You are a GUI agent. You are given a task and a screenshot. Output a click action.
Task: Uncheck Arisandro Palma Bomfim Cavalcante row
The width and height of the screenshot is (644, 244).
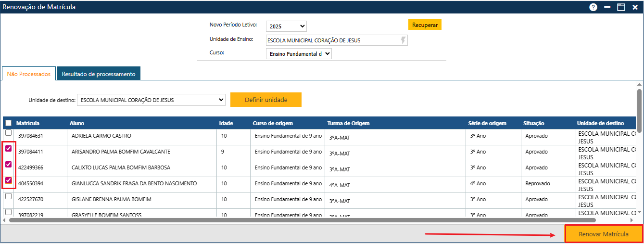tap(8, 149)
